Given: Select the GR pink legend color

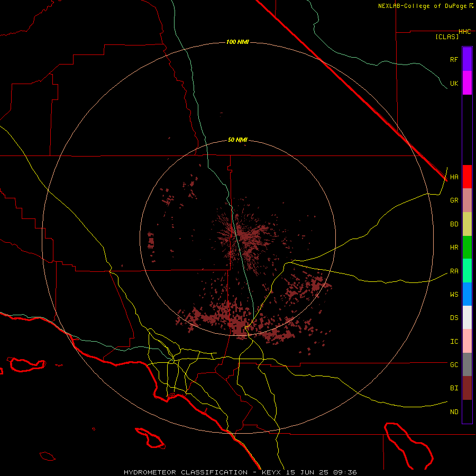Looking at the screenshot, I should [x=467, y=200].
